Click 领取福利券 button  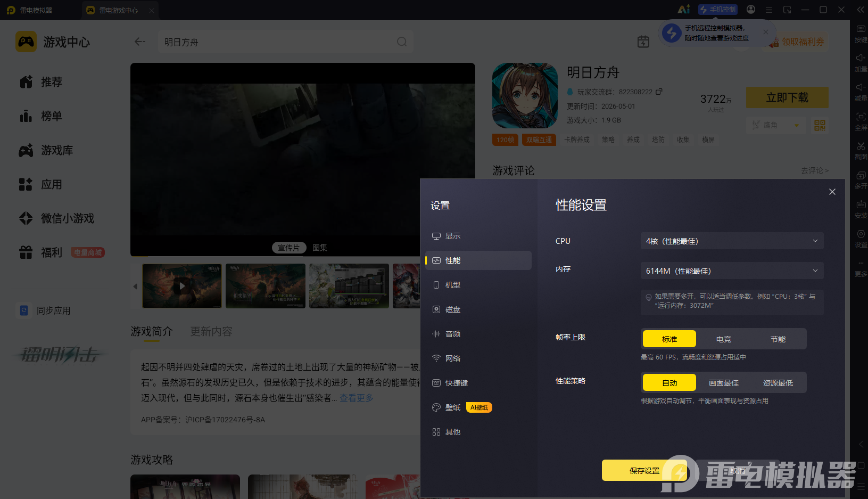(797, 42)
